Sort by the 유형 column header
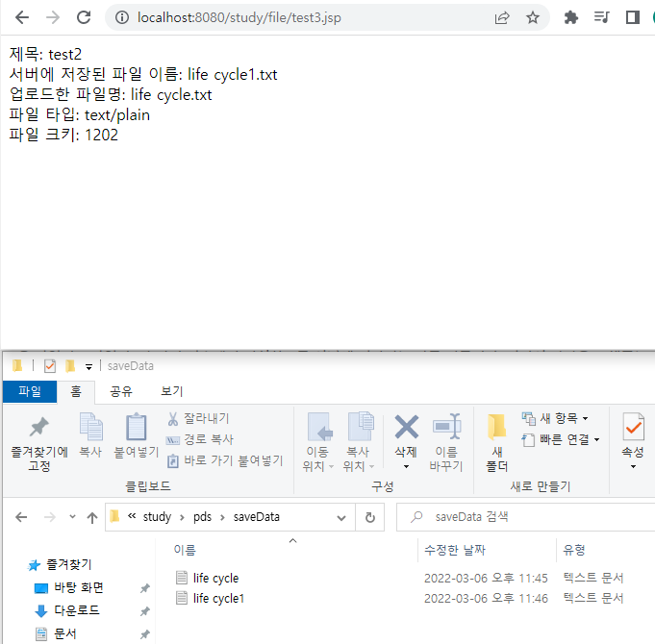The image size is (655, 644). click(x=573, y=550)
